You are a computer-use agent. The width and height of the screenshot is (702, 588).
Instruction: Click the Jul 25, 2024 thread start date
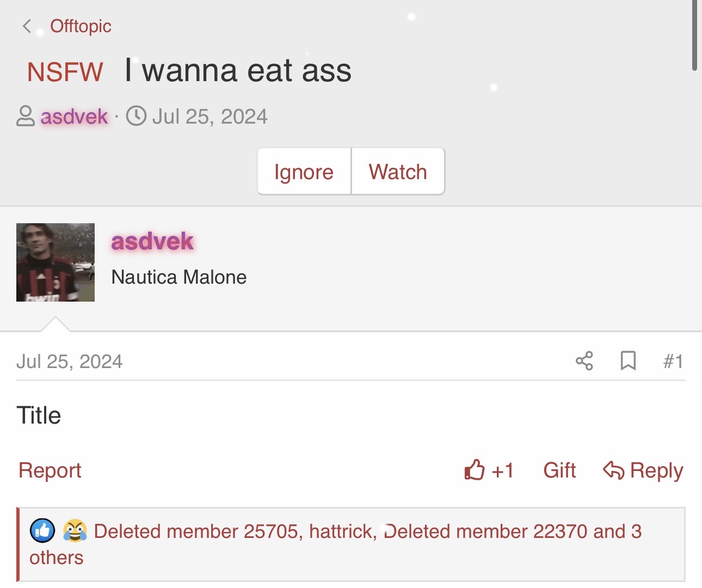pyautogui.click(x=210, y=117)
